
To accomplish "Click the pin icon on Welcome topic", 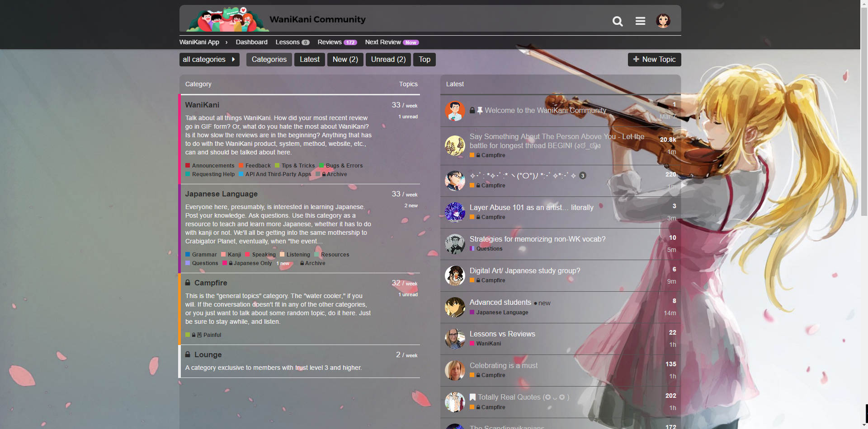I will [x=480, y=110].
